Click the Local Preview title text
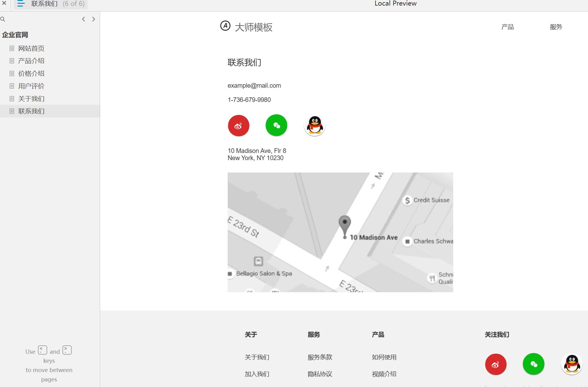 (395, 3)
